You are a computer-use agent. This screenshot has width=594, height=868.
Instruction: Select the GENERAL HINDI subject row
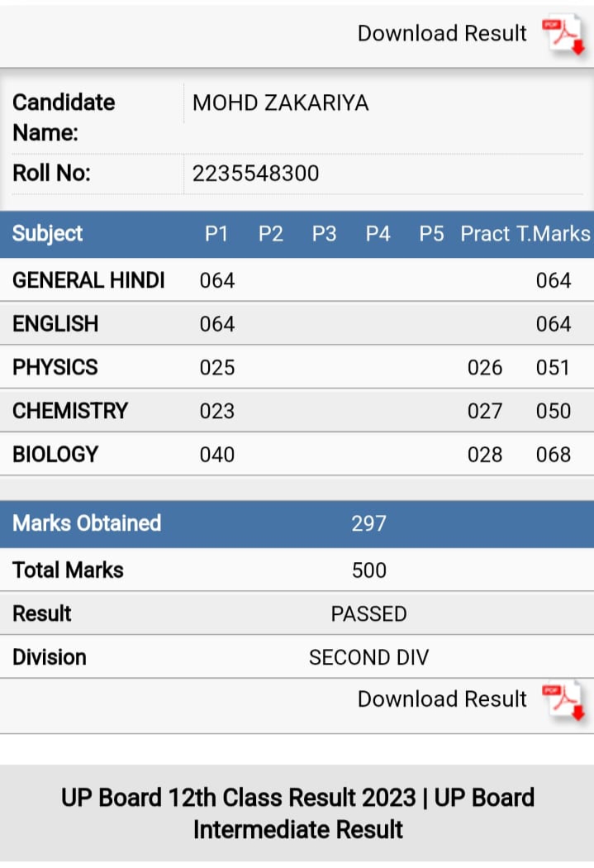[297, 280]
